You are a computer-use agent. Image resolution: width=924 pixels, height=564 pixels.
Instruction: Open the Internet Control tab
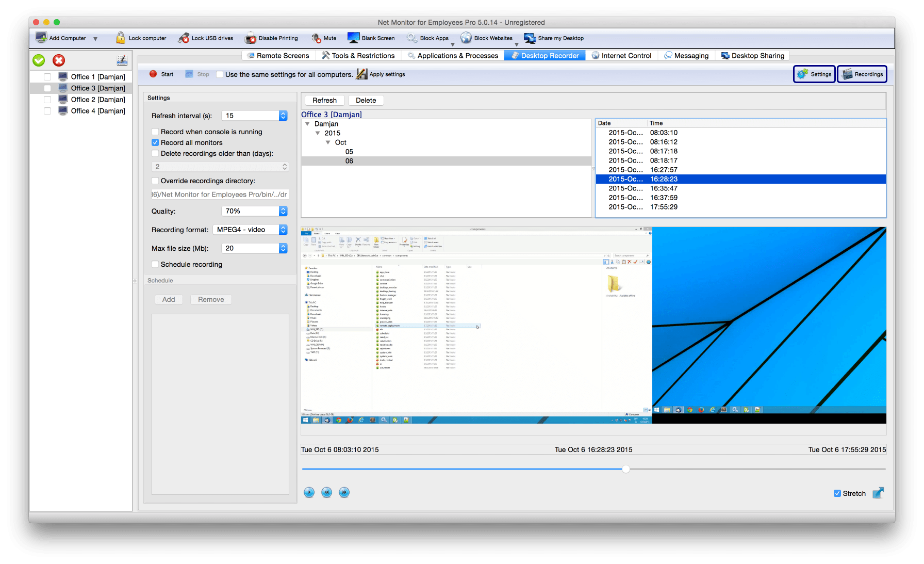621,56
